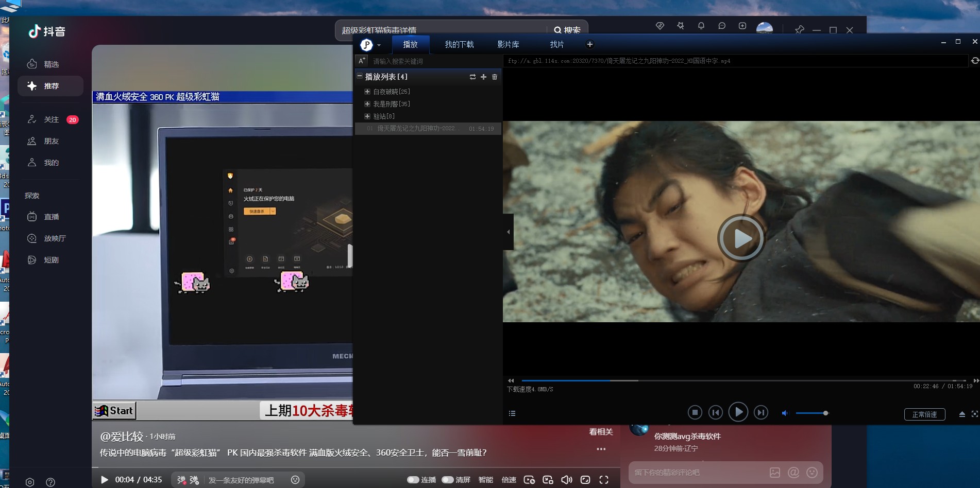Screen dimensions: 980x488
Task: Add file to playlist plus icon
Action: pyautogui.click(x=483, y=77)
